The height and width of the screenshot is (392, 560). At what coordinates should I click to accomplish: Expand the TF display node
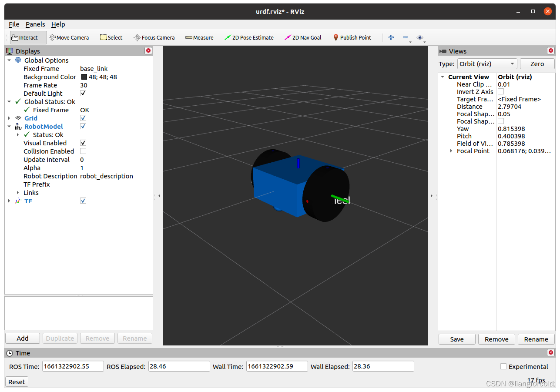click(9, 201)
